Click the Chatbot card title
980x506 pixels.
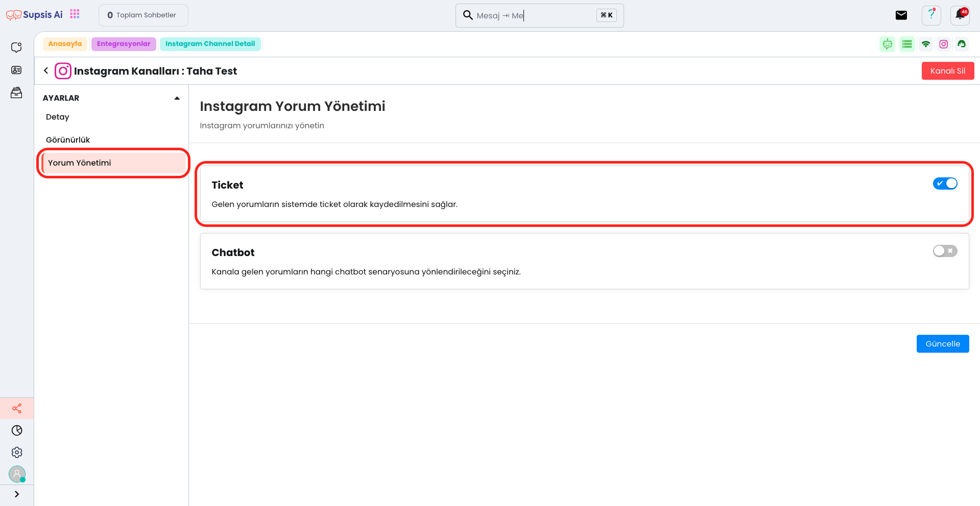[x=233, y=252]
